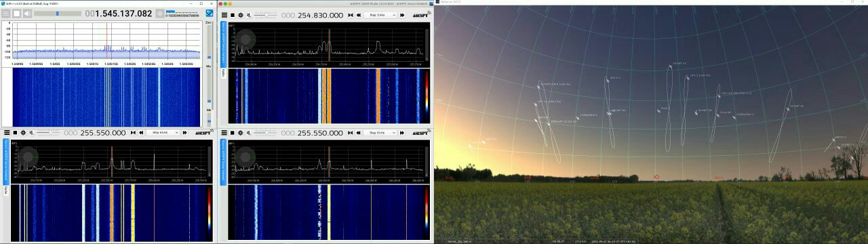Adjust the SDR++ volume slider

(x=58, y=14)
